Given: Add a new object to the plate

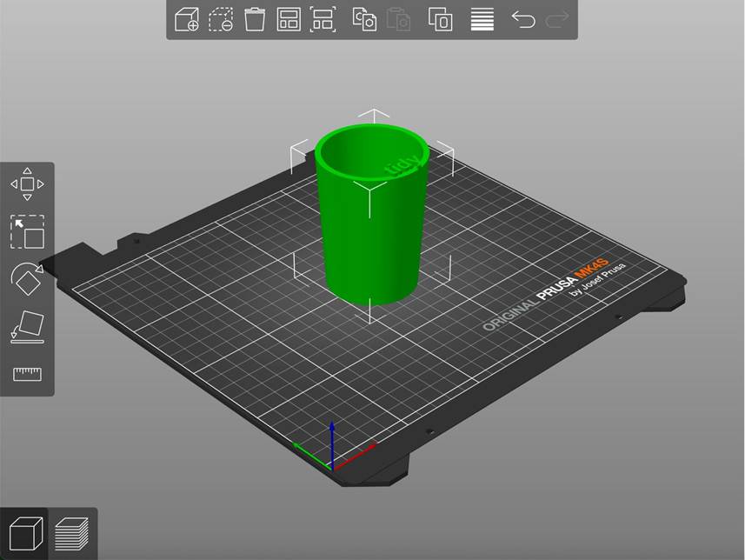Looking at the screenshot, I should [188, 19].
